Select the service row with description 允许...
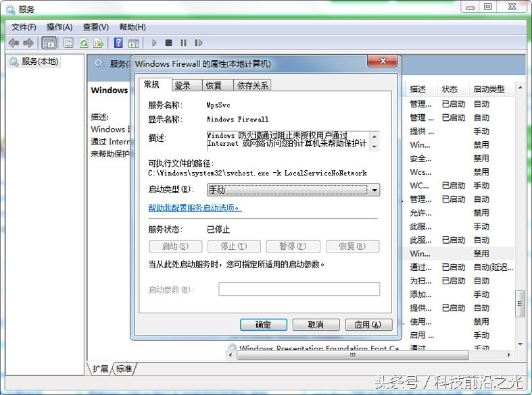The image size is (532, 395). tap(460, 213)
